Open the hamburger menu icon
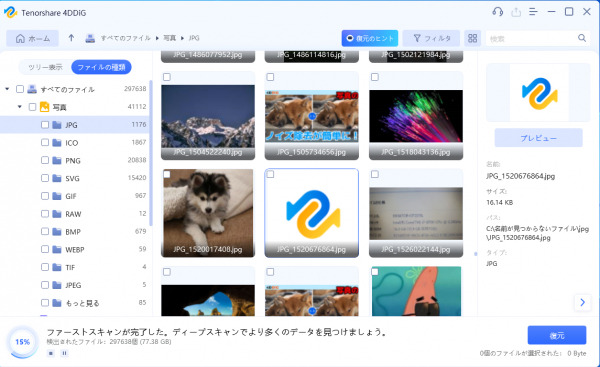The image size is (600, 367). (533, 12)
